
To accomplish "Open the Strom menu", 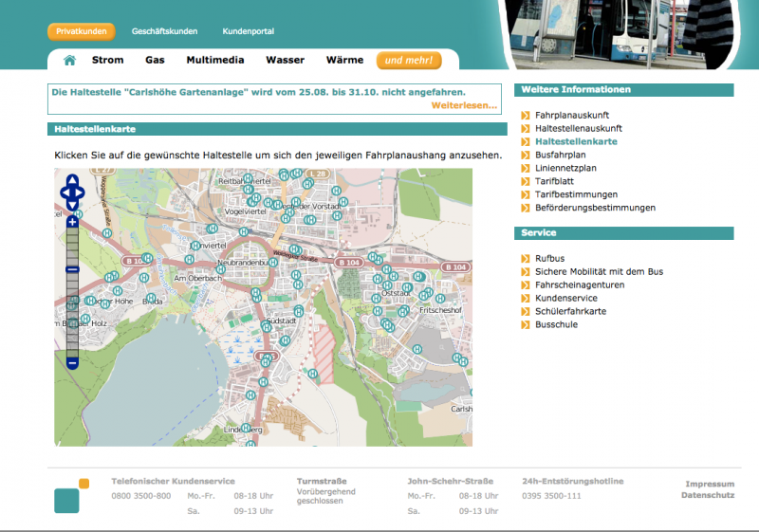I will tap(107, 60).
